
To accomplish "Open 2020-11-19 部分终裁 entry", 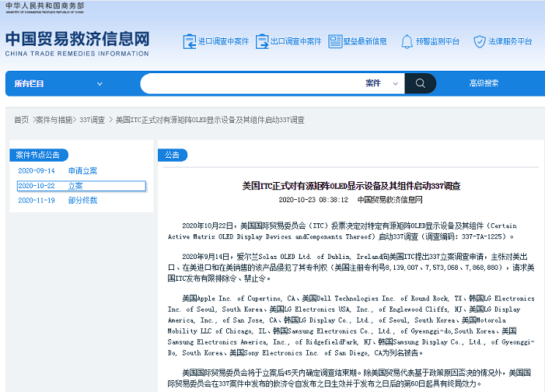I will pos(58,201).
